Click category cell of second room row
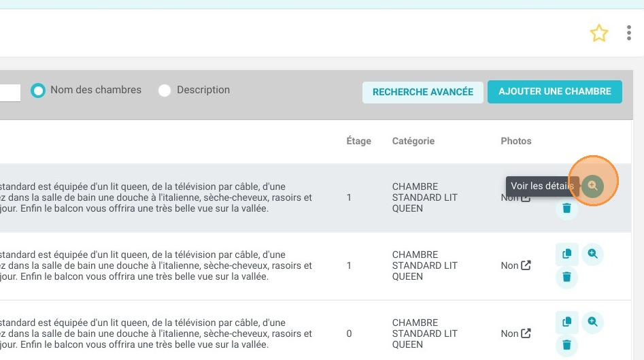Screen dimensions: 644x360 point(424,265)
